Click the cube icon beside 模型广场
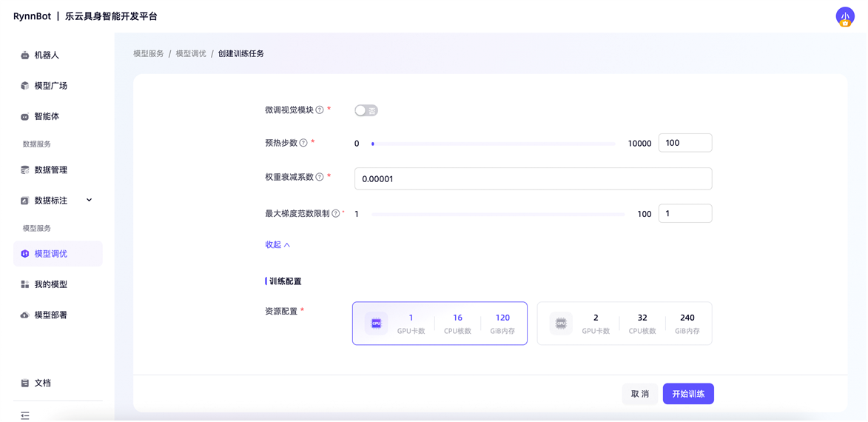868x422 pixels. point(24,86)
